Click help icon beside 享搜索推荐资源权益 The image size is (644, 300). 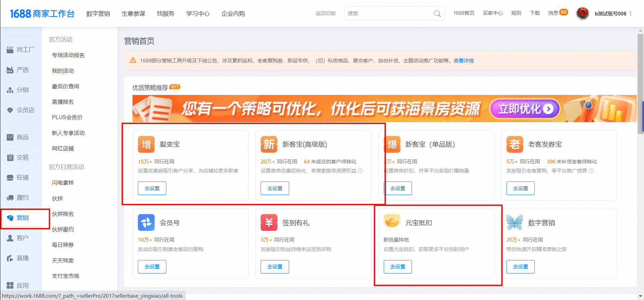click(361, 171)
